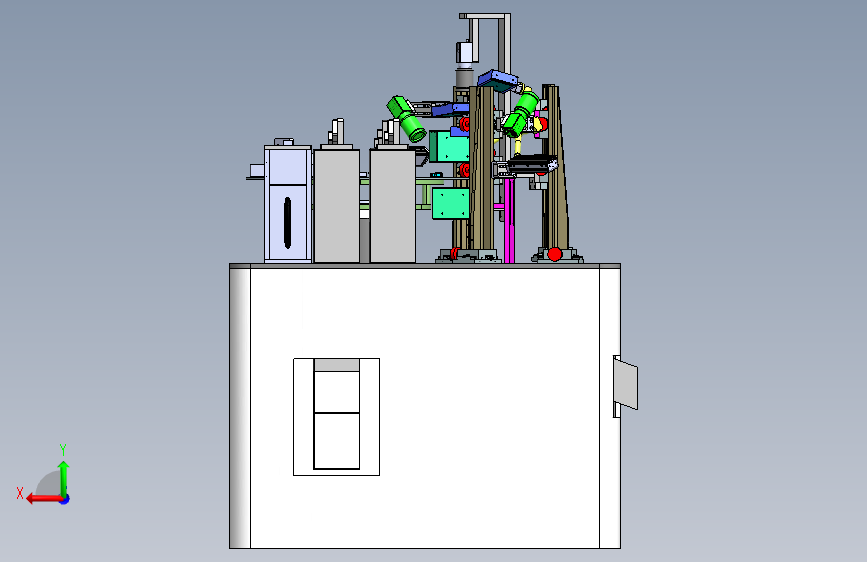The image size is (867, 562).
Task: Select the large white cabinet front panel
Action: click(x=425, y=408)
